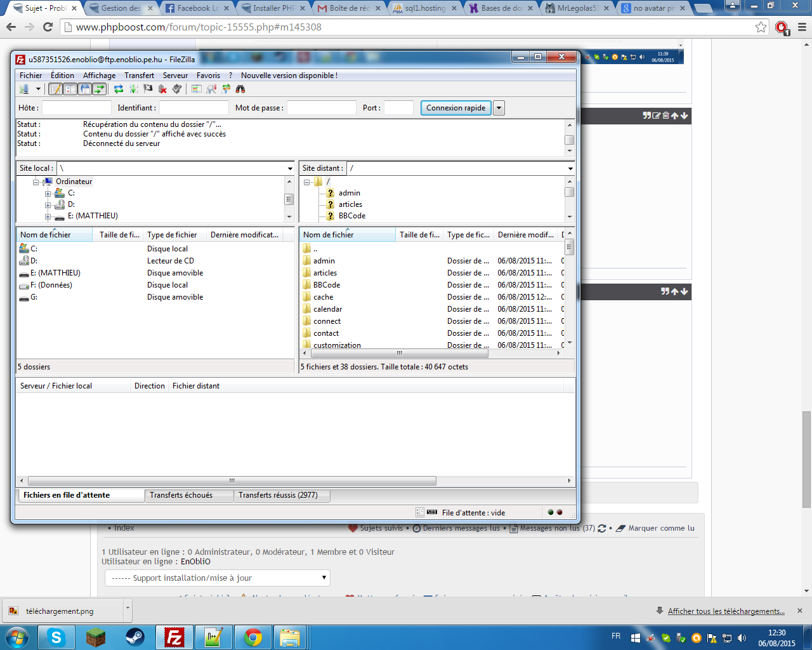The image size is (812, 650).
Task: Toggle the local directory tree view
Action: point(70,90)
